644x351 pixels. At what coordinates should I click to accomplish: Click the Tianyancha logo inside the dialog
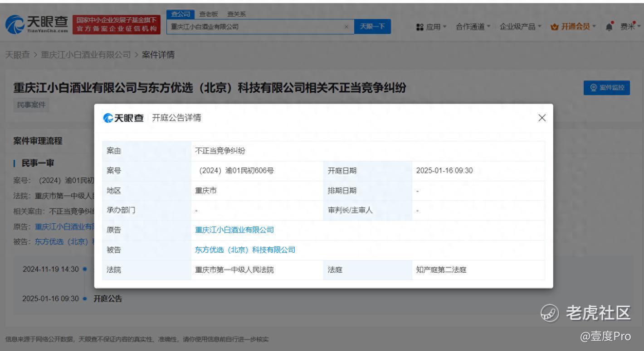123,118
